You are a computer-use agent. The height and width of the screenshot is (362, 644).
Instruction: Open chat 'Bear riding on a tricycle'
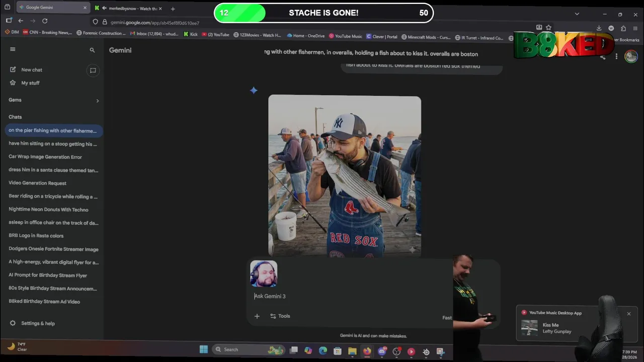click(53, 197)
